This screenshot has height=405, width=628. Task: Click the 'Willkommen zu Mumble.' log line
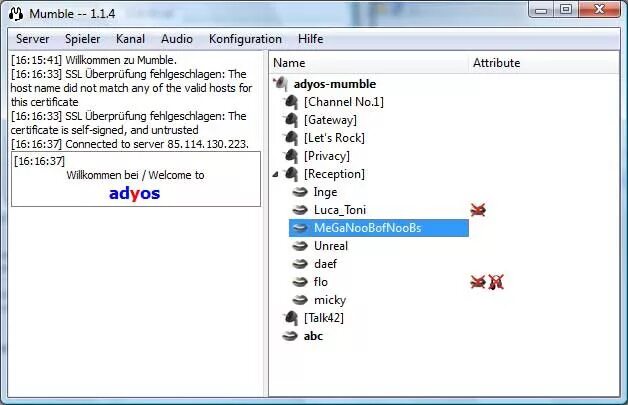pos(94,60)
